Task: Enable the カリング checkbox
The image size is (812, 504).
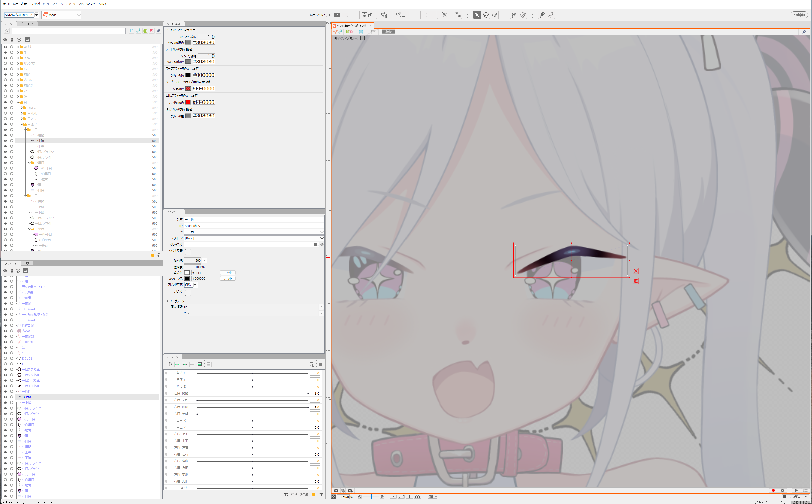Action: coord(188,293)
